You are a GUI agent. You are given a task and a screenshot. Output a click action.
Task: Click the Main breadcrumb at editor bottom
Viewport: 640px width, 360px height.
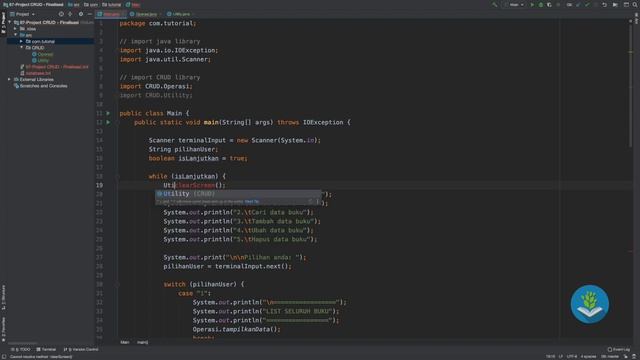(x=124, y=342)
